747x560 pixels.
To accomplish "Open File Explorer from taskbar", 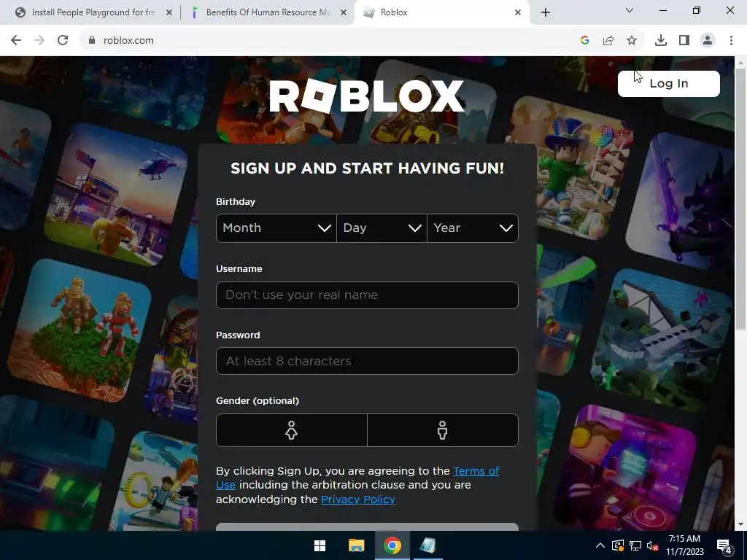I will (356, 545).
